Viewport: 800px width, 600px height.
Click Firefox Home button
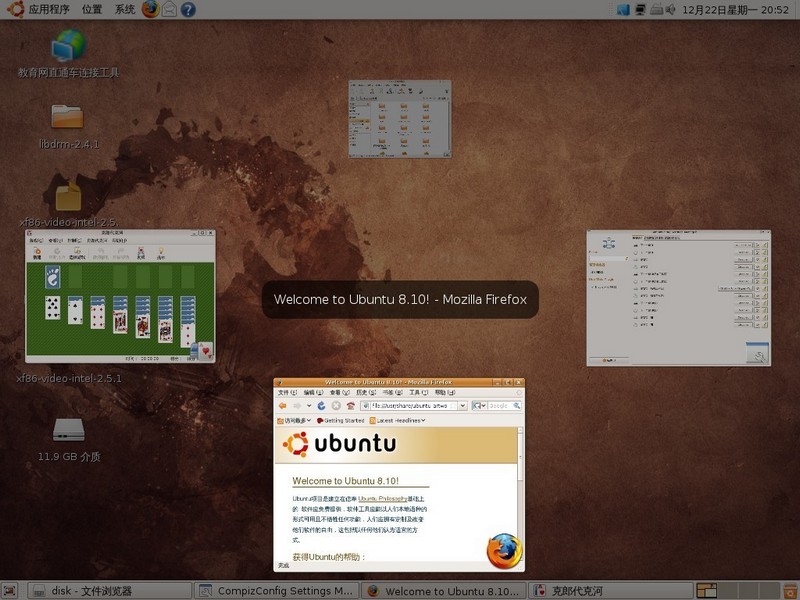tap(351, 406)
